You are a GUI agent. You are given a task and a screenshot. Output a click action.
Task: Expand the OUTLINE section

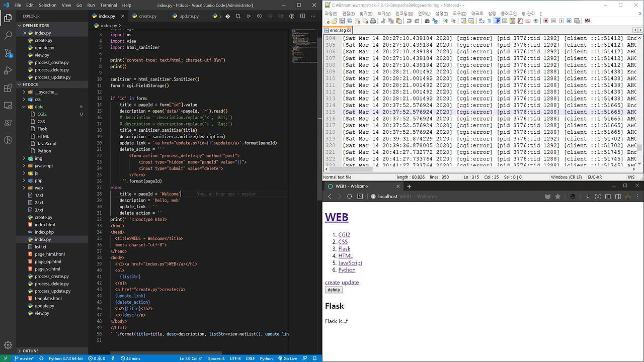tap(30, 351)
